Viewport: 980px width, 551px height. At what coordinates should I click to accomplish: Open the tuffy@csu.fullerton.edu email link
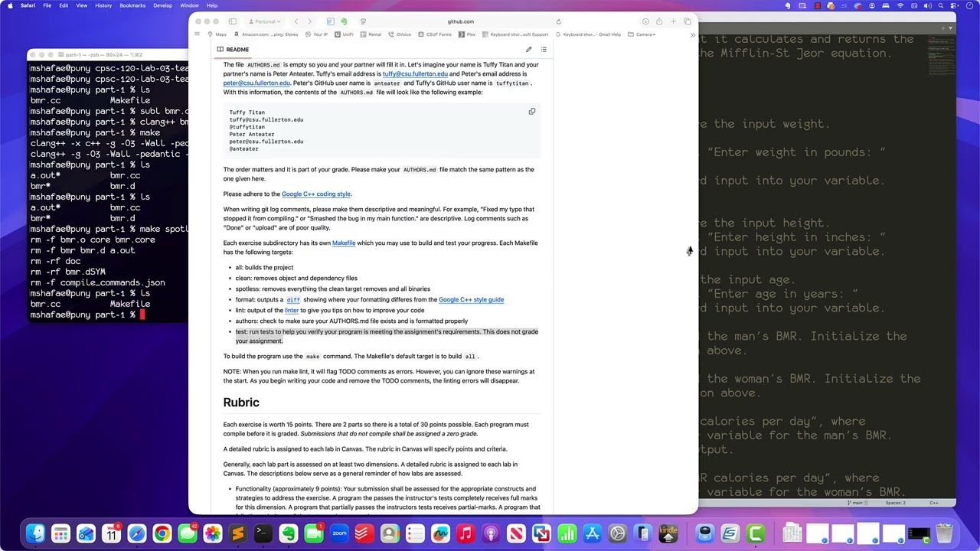tap(415, 74)
